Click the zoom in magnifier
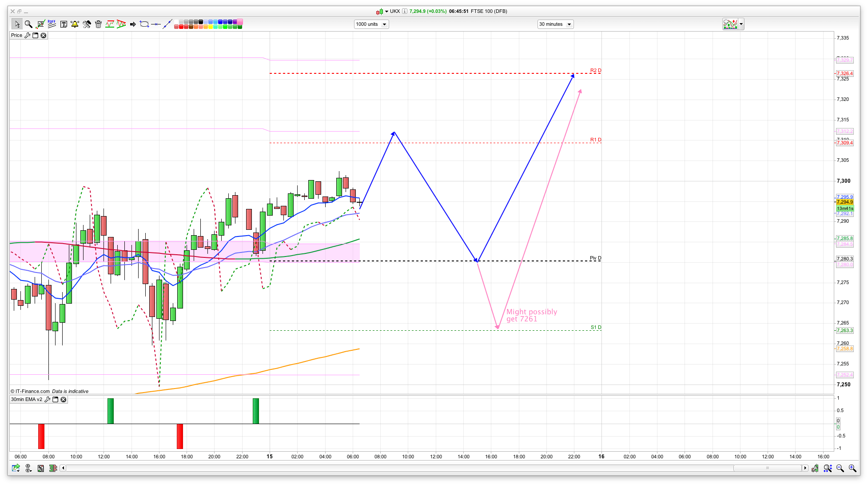Viewport: 868px width, 485px height. click(x=852, y=468)
